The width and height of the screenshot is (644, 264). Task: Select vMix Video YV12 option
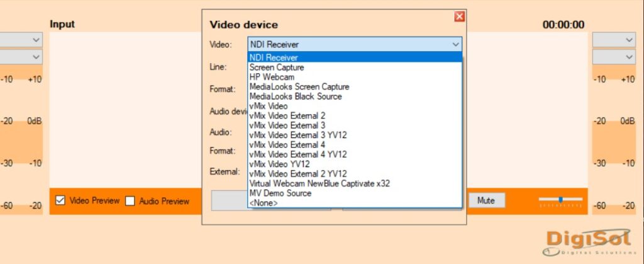[279, 164]
